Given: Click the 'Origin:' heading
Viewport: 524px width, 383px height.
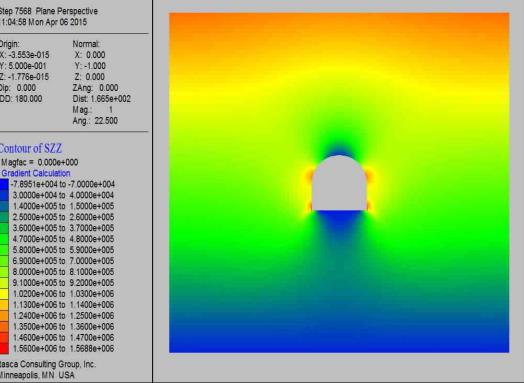Looking at the screenshot, I should coord(9,44).
